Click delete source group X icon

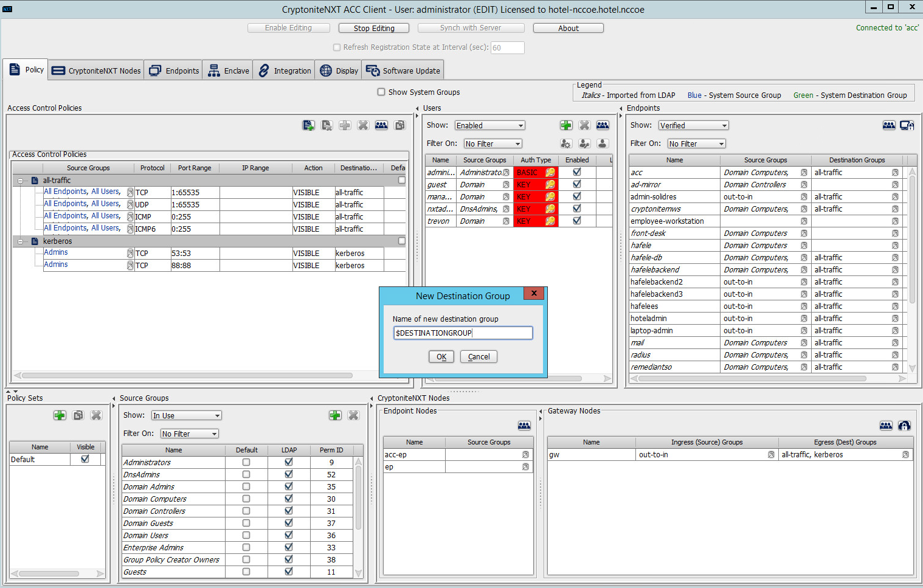pyautogui.click(x=353, y=415)
